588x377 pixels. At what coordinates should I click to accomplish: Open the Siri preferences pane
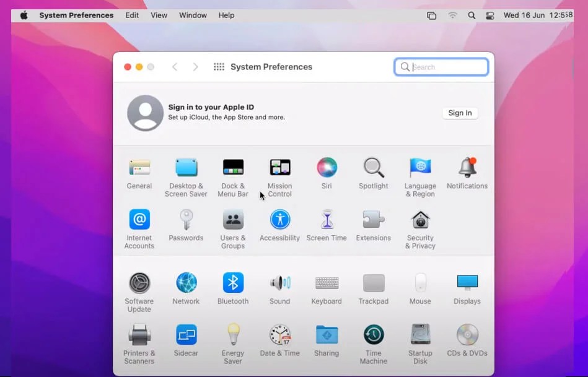(327, 168)
